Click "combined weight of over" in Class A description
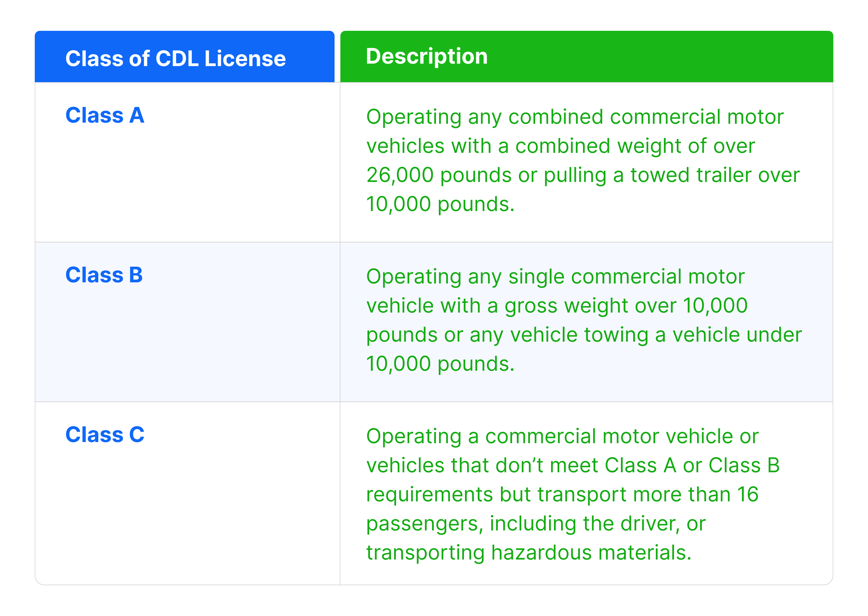Screen dimensions: 868x616 pyautogui.click(x=635, y=146)
